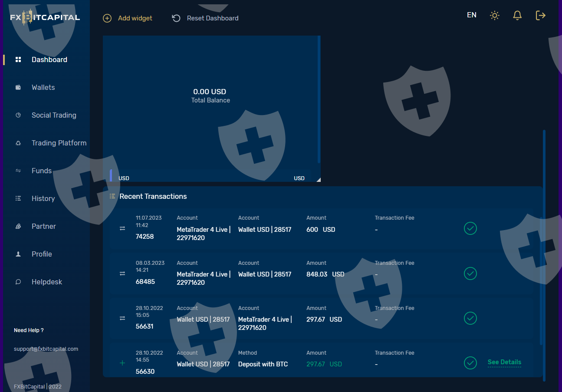Click the Partner sidebar icon
This screenshot has height=392, width=562.
pos(18,226)
